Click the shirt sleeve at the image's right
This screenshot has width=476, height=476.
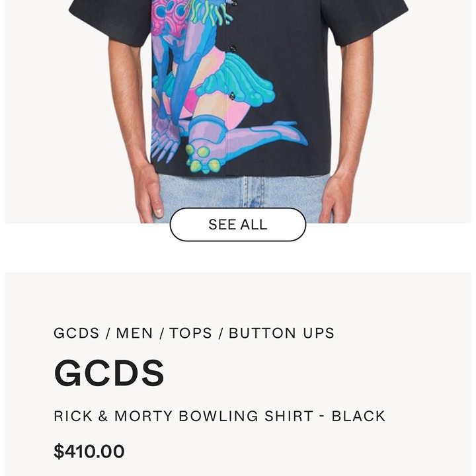pyautogui.click(x=368, y=20)
